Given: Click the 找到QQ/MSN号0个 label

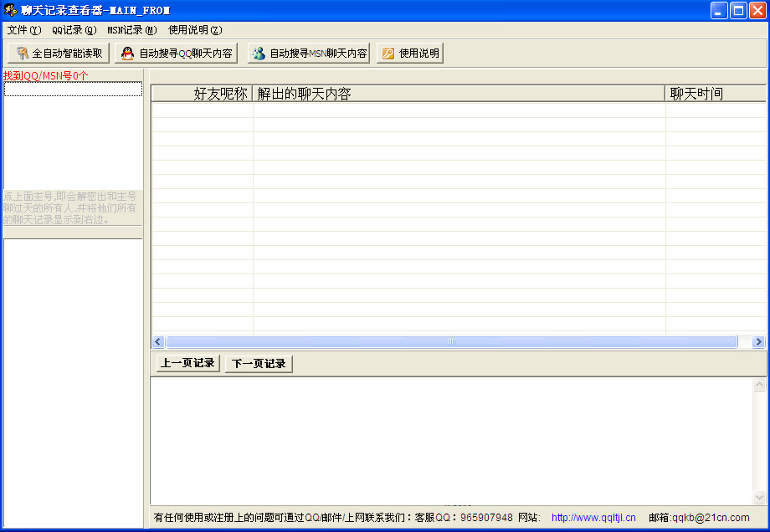Looking at the screenshot, I should point(46,75).
